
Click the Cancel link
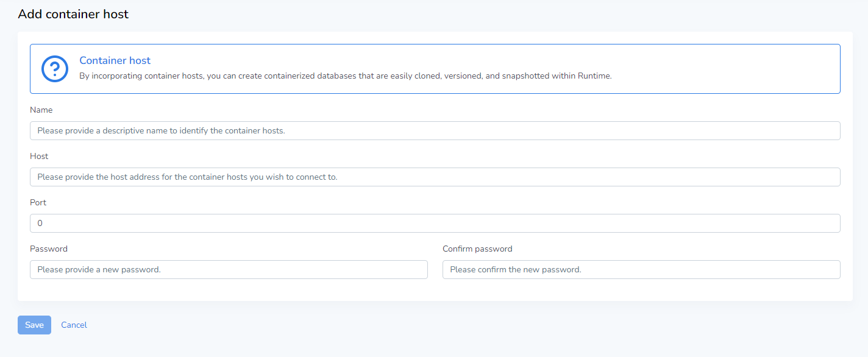click(74, 325)
